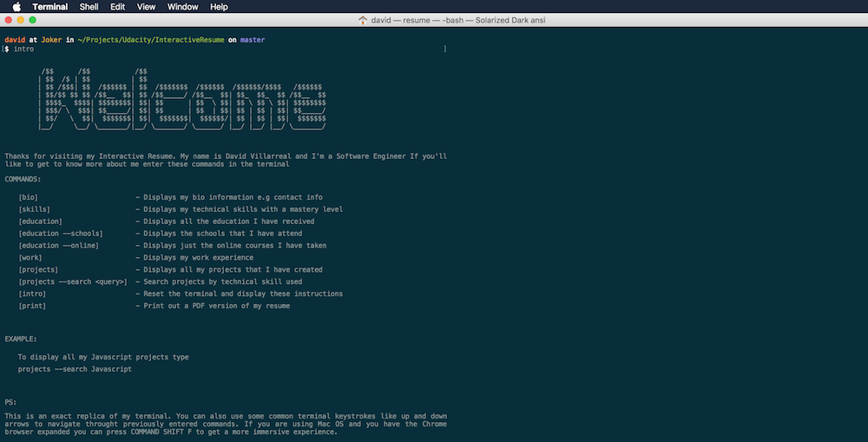
Task: Open the Shell menu
Action: [89, 7]
